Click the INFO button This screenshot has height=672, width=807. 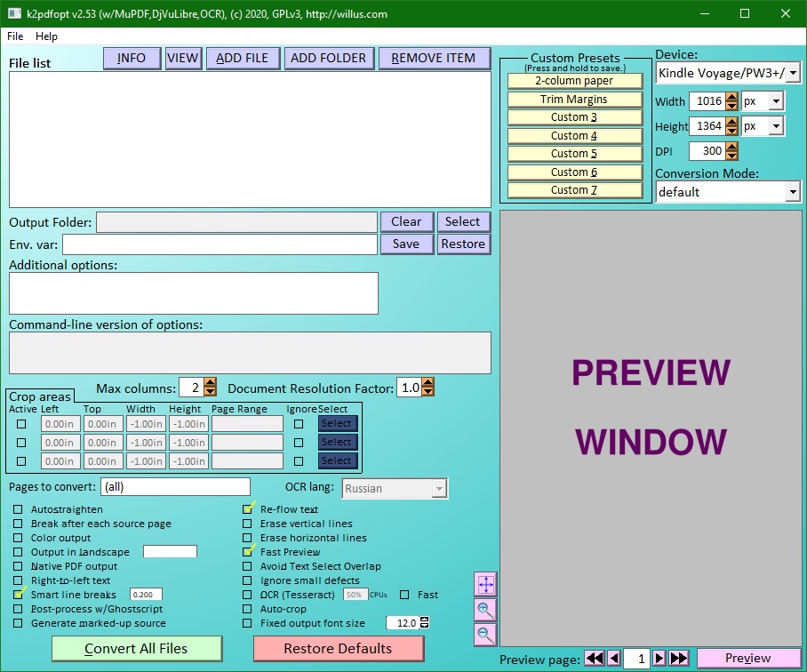[x=132, y=58]
